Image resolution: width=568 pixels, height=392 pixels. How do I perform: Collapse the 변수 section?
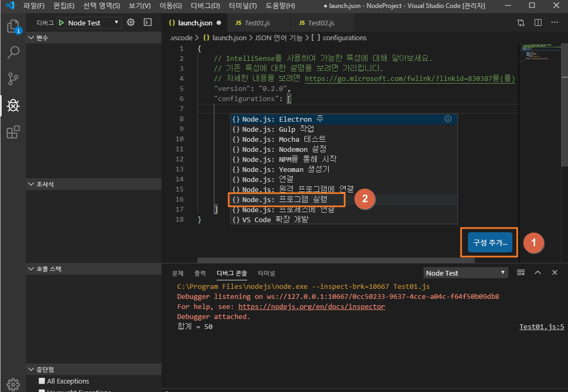(x=94, y=38)
